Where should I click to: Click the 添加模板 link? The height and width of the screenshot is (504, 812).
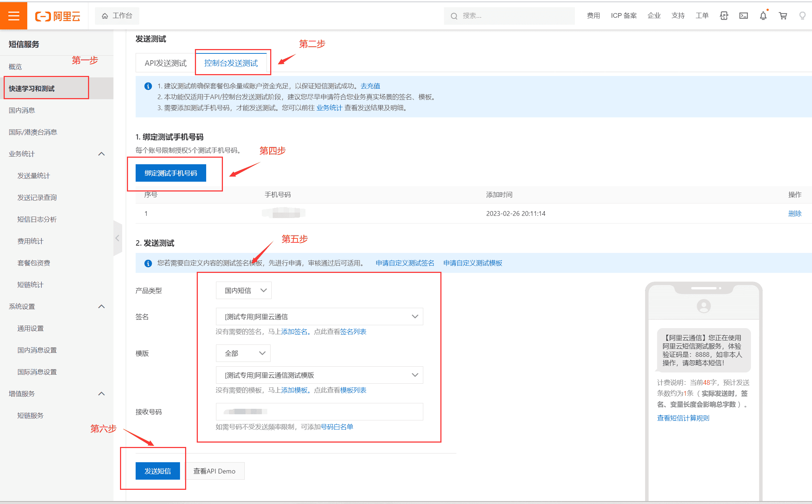click(x=294, y=390)
